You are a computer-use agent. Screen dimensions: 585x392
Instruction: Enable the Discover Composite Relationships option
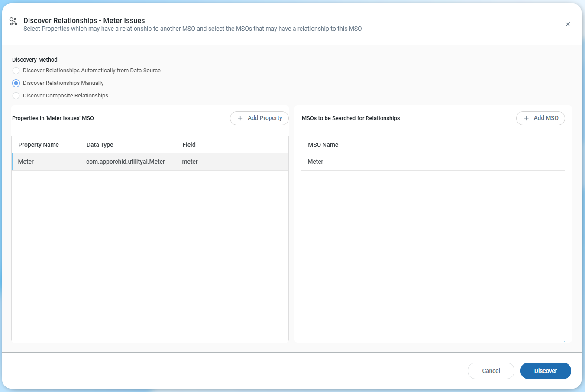[x=16, y=96]
